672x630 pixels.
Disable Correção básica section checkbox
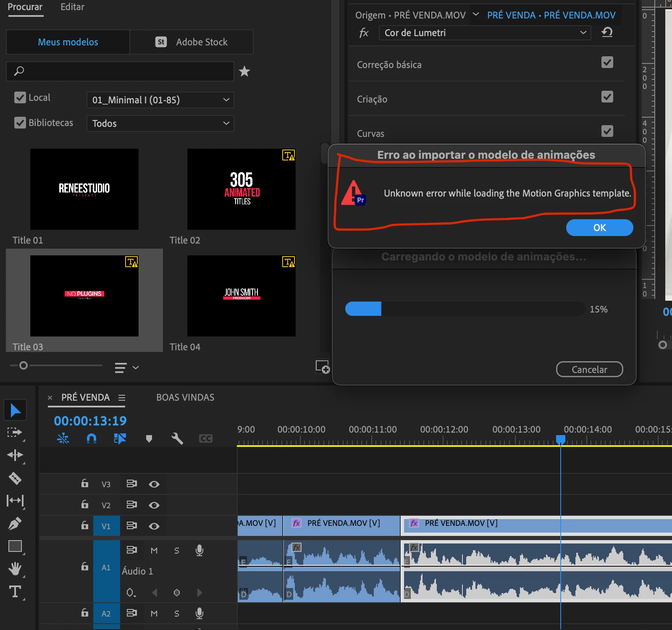coord(607,63)
